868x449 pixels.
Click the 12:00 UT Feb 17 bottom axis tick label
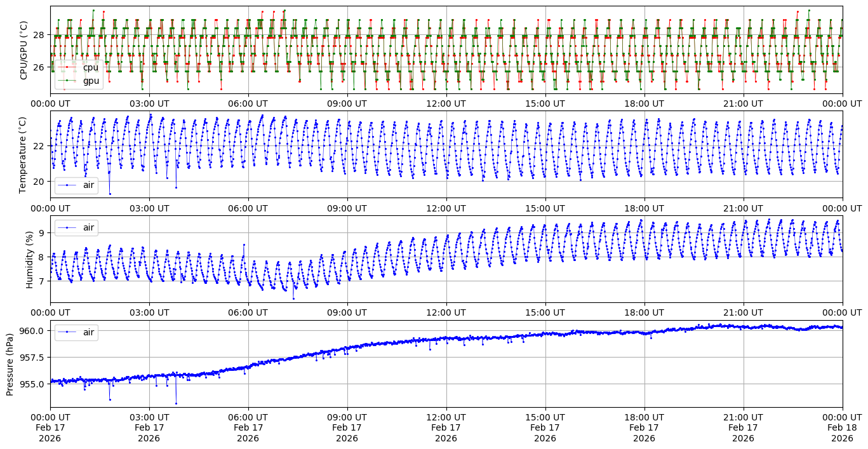pos(446,427)
